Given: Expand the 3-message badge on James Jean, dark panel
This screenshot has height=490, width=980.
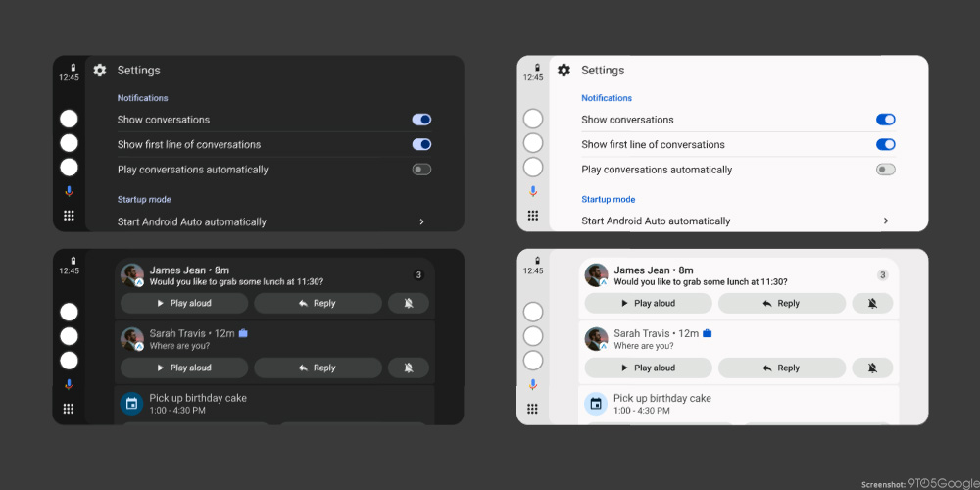Looking at the screenshot, I should (418, 275).
